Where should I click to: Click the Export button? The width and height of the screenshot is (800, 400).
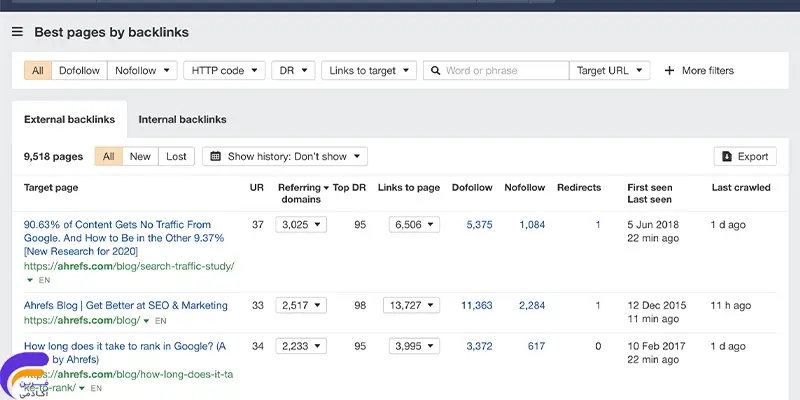coord(745,157)
